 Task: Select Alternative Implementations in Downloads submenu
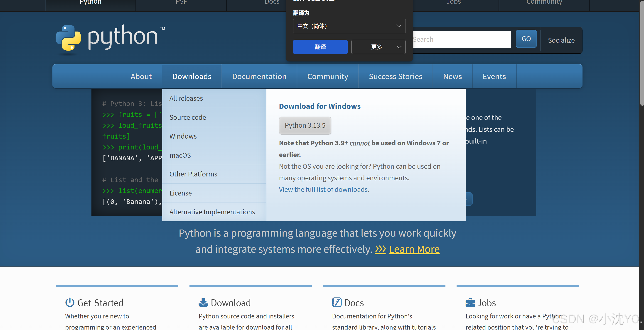[214, 212]
